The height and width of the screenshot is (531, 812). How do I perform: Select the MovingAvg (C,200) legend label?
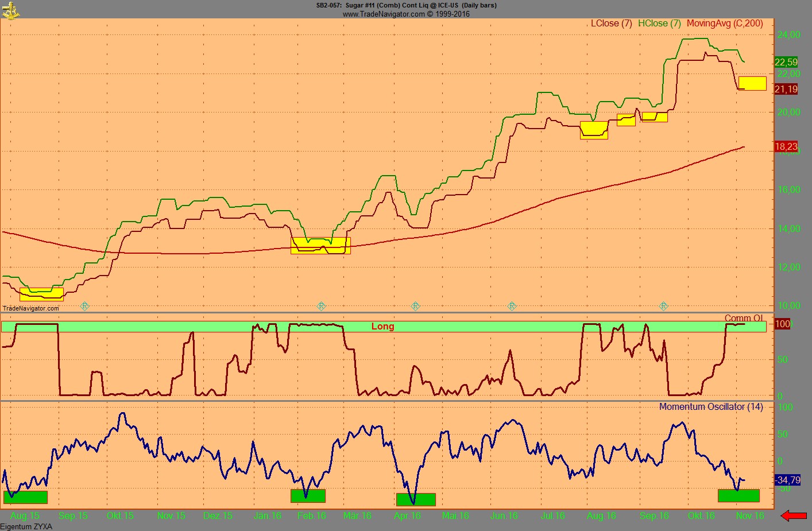725,24
